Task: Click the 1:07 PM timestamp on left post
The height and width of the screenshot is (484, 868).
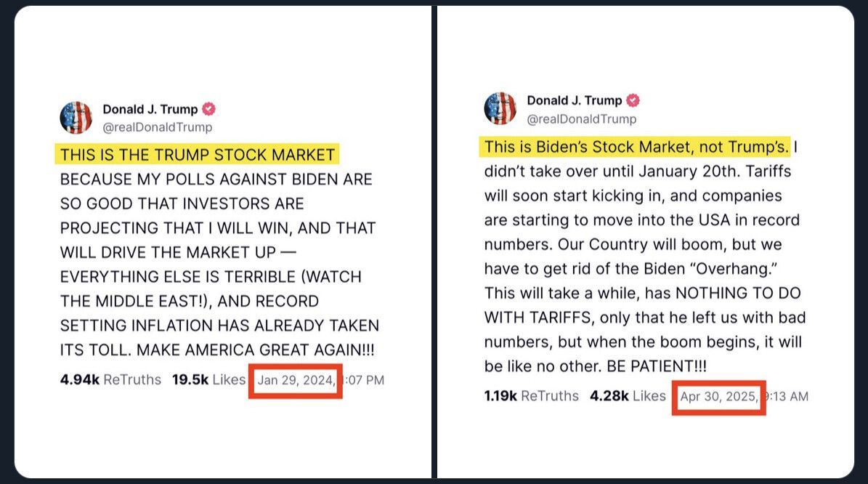Action: pos(364,381)
